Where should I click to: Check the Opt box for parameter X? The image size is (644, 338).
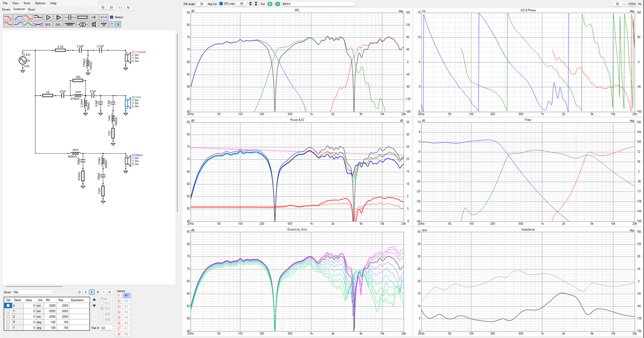coord(8,306)
